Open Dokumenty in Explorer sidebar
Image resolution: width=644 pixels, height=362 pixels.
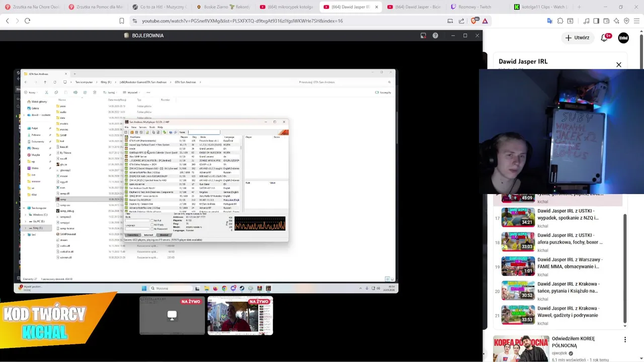click(x=37, y=141)
